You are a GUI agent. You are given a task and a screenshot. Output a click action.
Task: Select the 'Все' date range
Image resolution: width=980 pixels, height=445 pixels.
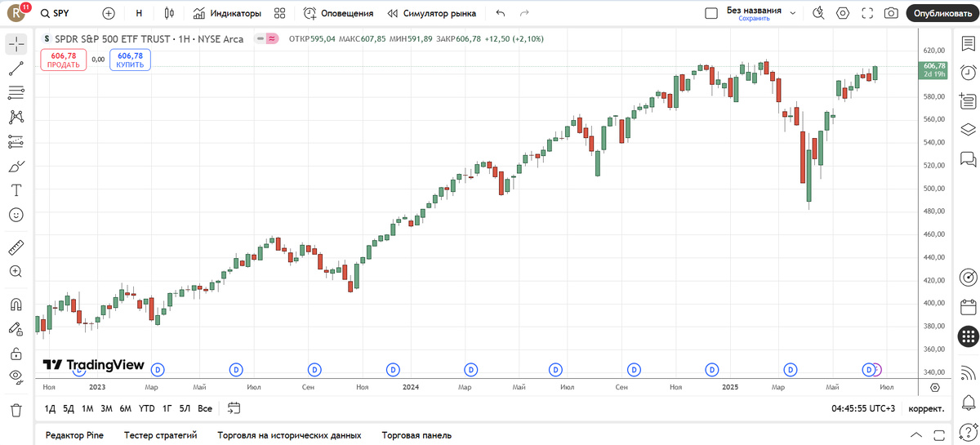click(x=205, y=408)
